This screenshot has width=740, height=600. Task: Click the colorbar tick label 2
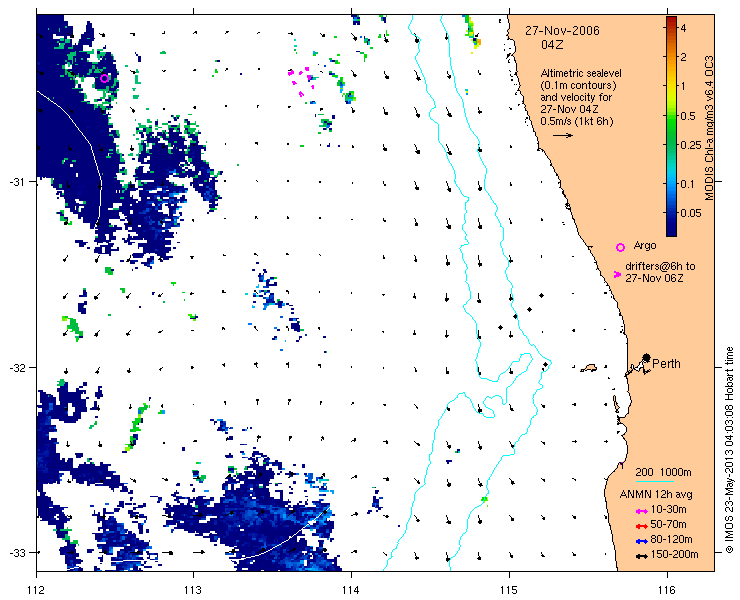click(683, 57)
